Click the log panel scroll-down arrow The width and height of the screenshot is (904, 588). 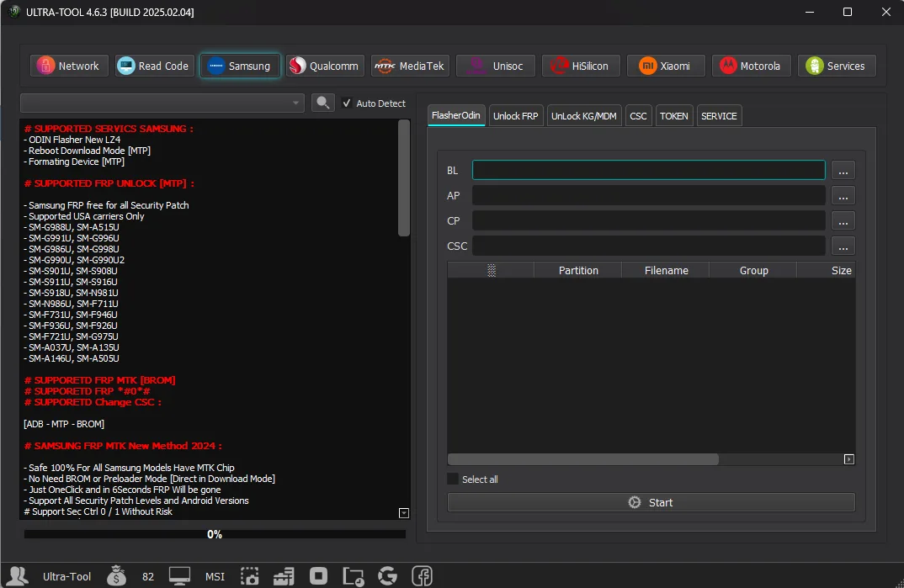(x=403, y=513)
